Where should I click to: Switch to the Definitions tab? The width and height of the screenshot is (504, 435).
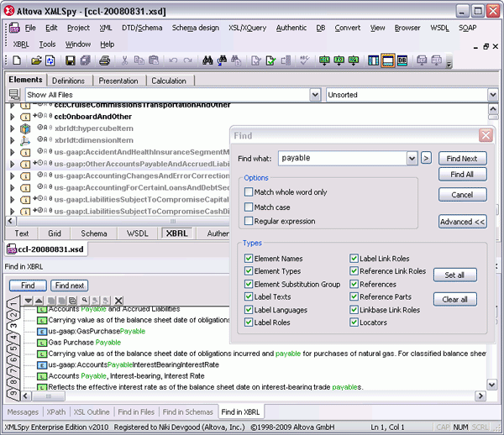click(x=69, y=81)
